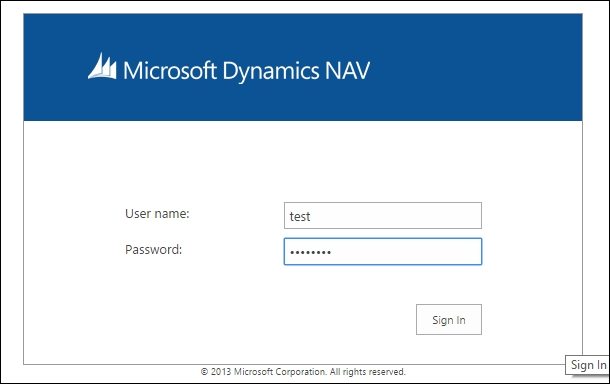The image size is (610, 384).
Task: Click the Sign In tooltip popup
Action: click(x=587, y=365)
